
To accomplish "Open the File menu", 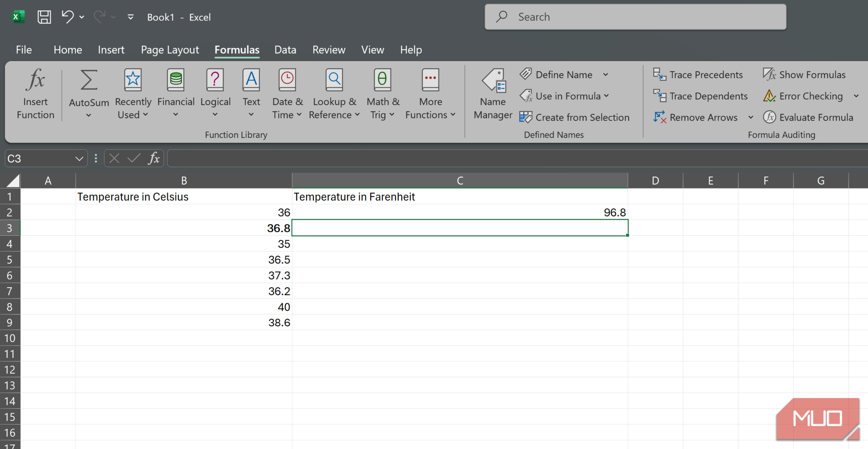I will pyautogui.click(x=24, y=50).
